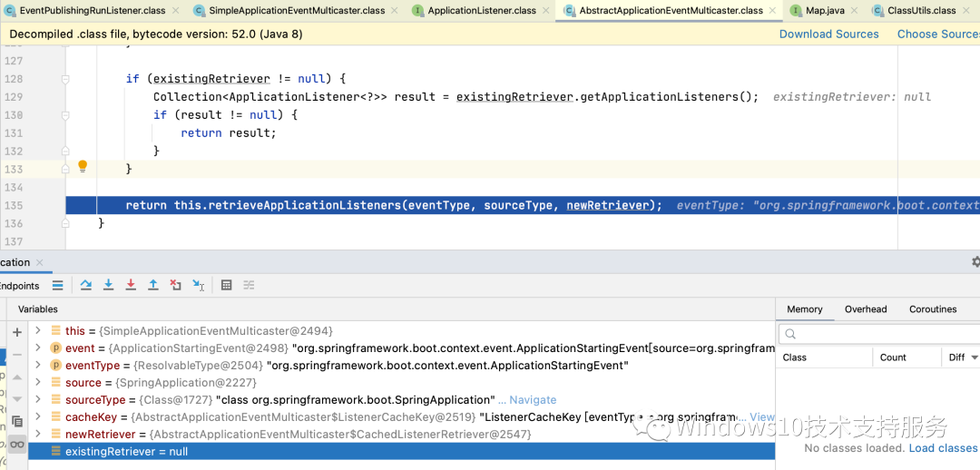The height and width of the screenshot is (470, 980).
Task: Expand the 'this' variable node
Action: tap(38, 330)
